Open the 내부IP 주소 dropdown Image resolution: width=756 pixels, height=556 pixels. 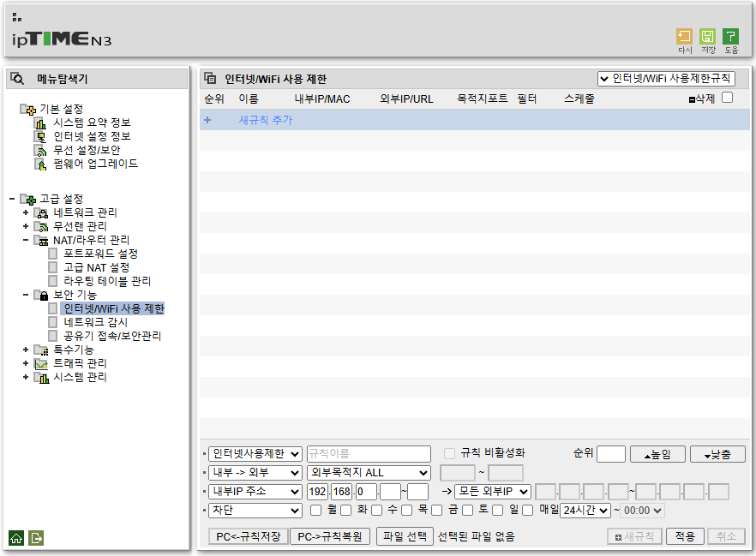point(255,492)
